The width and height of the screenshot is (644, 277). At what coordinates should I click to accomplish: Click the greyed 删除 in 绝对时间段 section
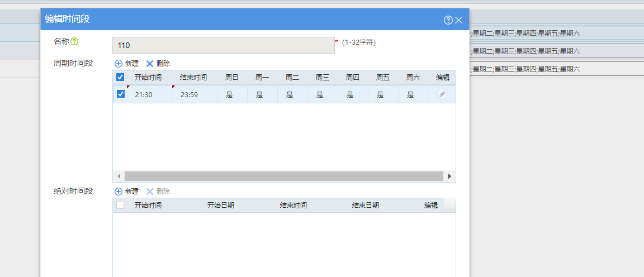pos(158,192)
